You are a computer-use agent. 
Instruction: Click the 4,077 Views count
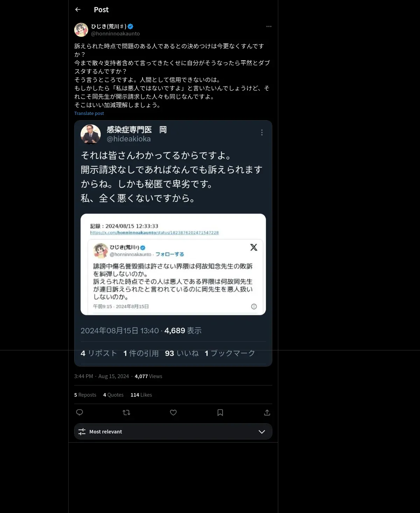point(148,376)
